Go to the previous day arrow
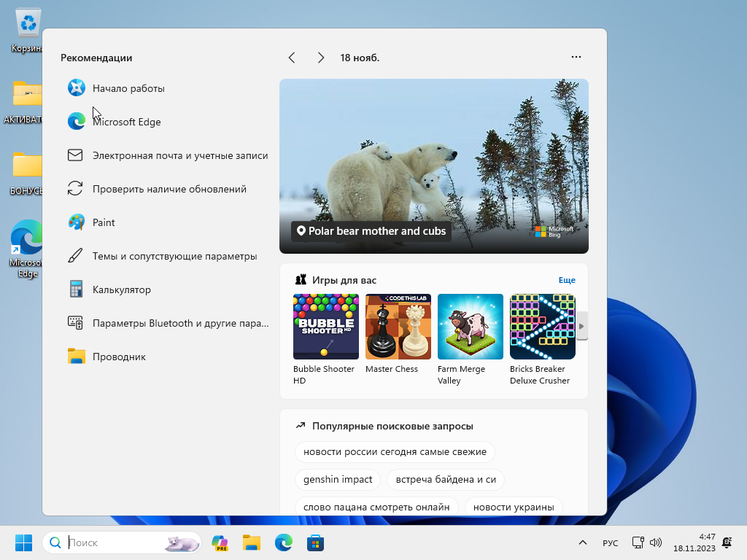The width and height of the screenshot is (747, 560). [292, 58]
